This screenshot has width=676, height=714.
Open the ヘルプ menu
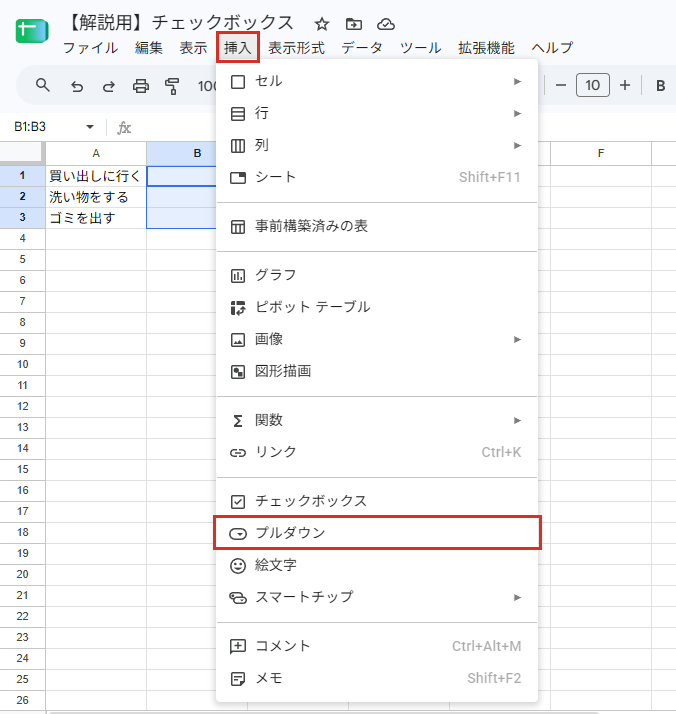tap(552, 48)
